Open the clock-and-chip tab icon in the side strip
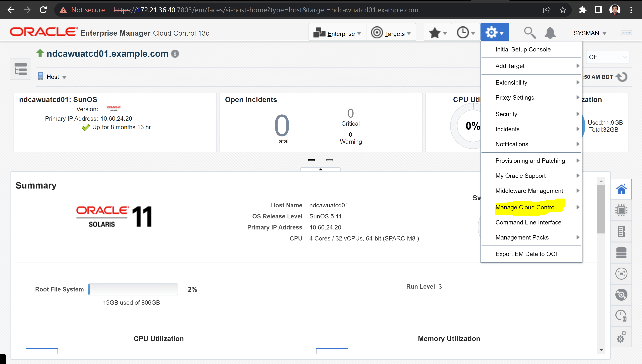 pos(621,316)
